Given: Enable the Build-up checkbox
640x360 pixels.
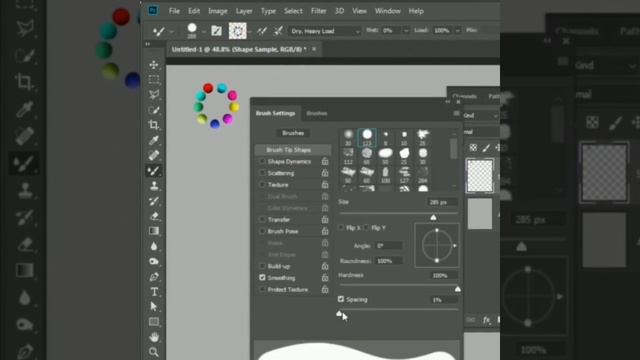Looking at the screenshot, I should tap(262, 266).
